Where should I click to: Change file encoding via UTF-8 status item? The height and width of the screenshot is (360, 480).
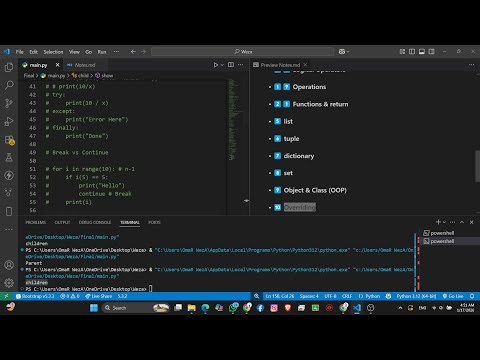point(330,296)
